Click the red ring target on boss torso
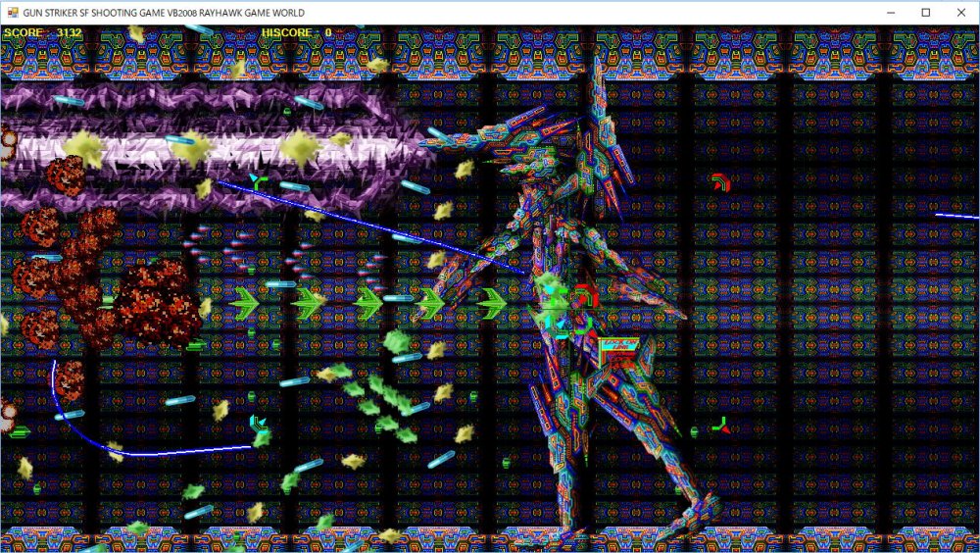The width and height of the screenshot is (980, 553). point(584,296)
